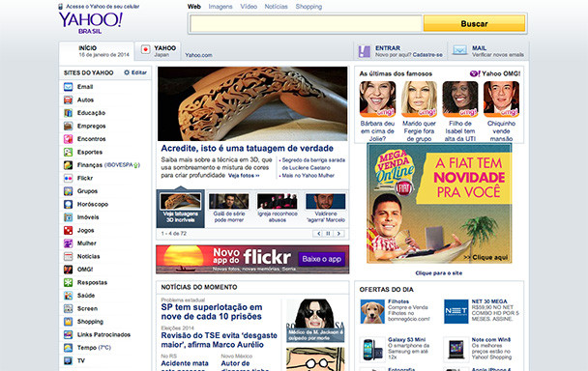Click the Entrar user icon
The width and height of the screenshot is (588, 371).
365,51
